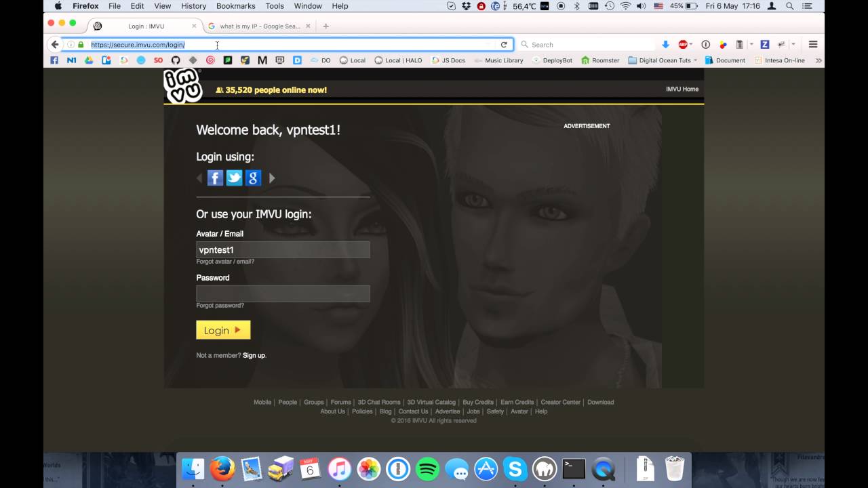This screenshot has height=488, width=868.
Task: Switch to the what is my IP Google tab
Action: pyautogui.click(x=259, y=26)
